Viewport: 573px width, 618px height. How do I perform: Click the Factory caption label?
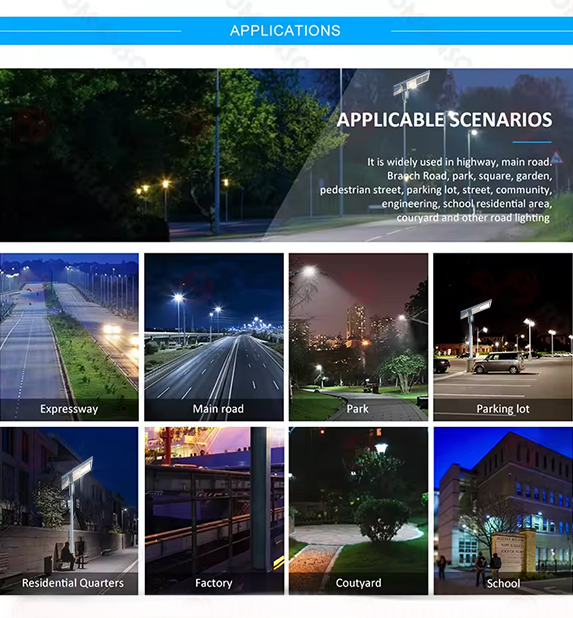(x=214, y=583)
